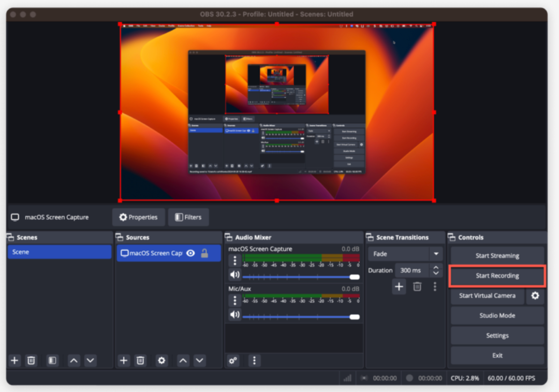Start the Virtual Camera
The width and height of the screenshot is (559, 392).
488,295
